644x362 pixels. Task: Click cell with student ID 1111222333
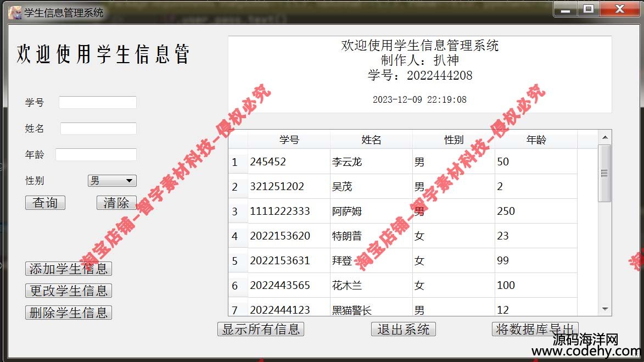[x=289, y=211]
